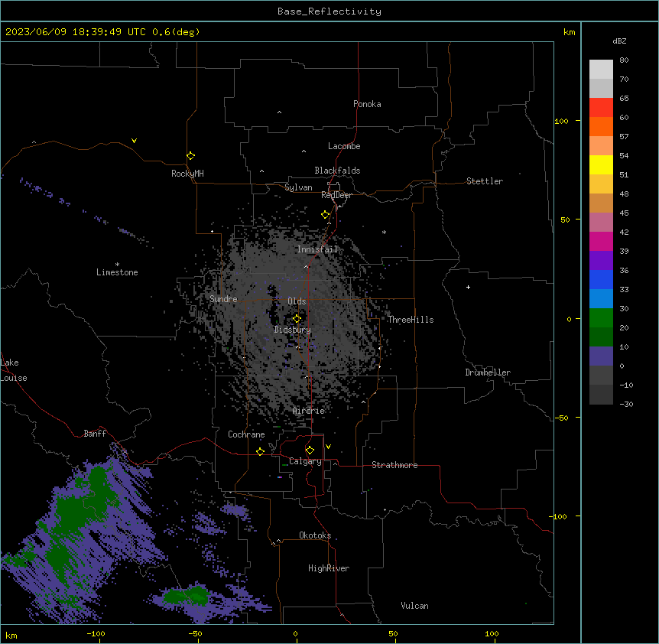Click the Lake Louise label
Viewport: 659px width, 644px height.
click(x=14, y=370)
